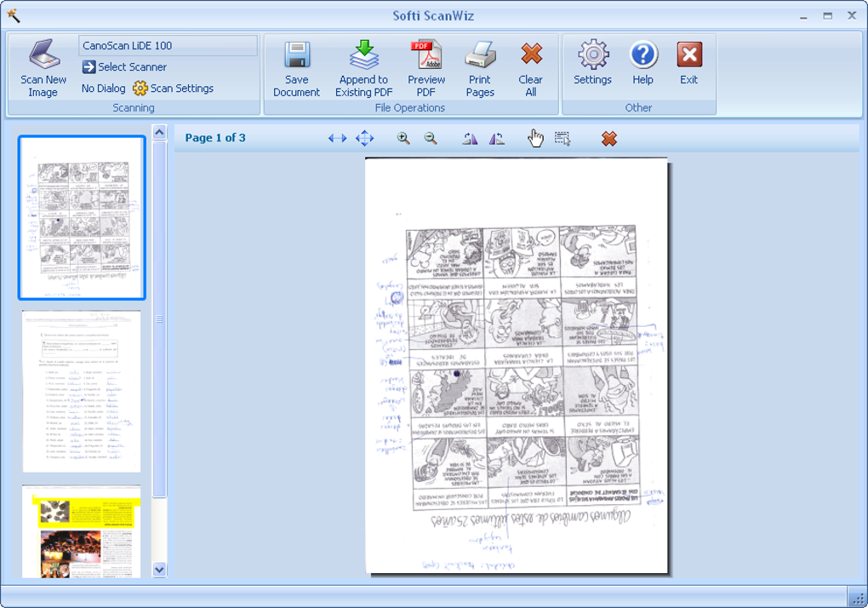
Task: Click the app wand icon in the title bar
Action: (x=14, y=15)
